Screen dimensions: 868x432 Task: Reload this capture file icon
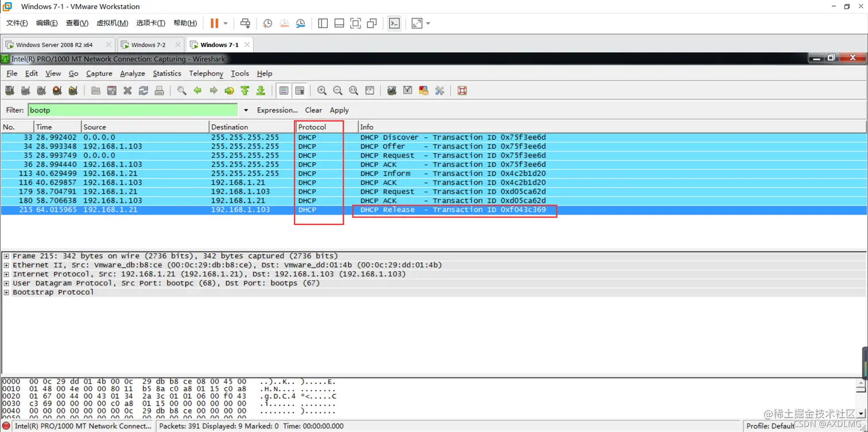[144, 91]
